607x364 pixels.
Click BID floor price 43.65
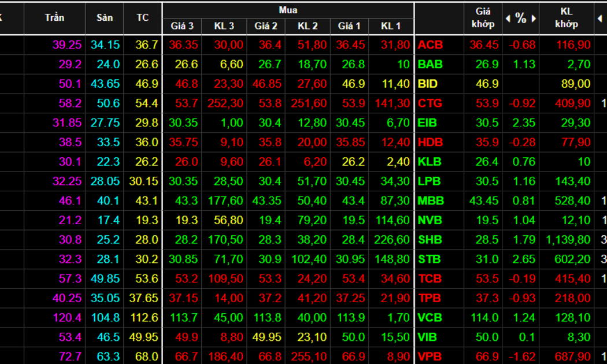tap(105, 84)
